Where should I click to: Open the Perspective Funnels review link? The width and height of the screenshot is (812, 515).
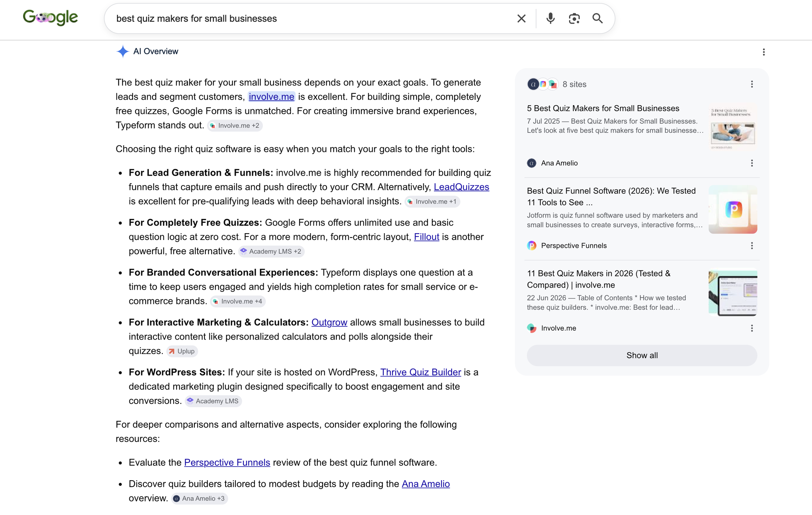(x=227, y=463)
